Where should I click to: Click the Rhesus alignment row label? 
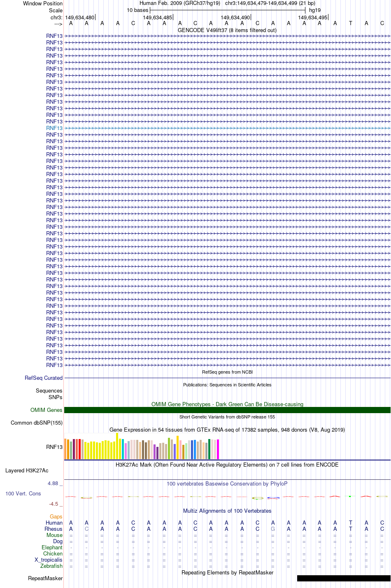coord(54,529)
